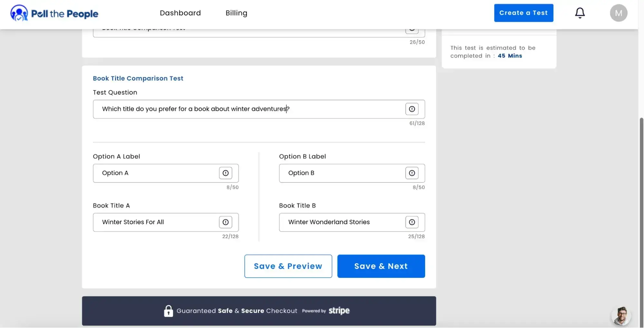Open the support chat avatar widget
This screenshot has width=644, height=328.
(621, 316)
